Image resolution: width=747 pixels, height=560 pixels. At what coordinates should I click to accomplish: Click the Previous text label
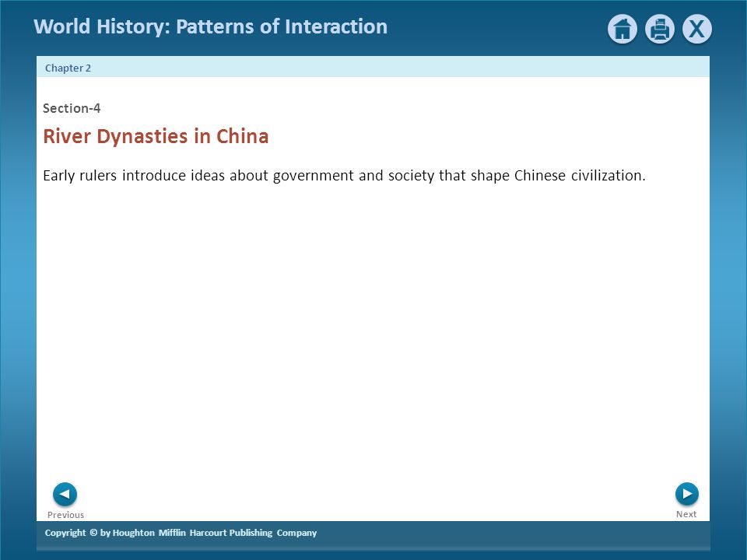(x=65, y=515)
